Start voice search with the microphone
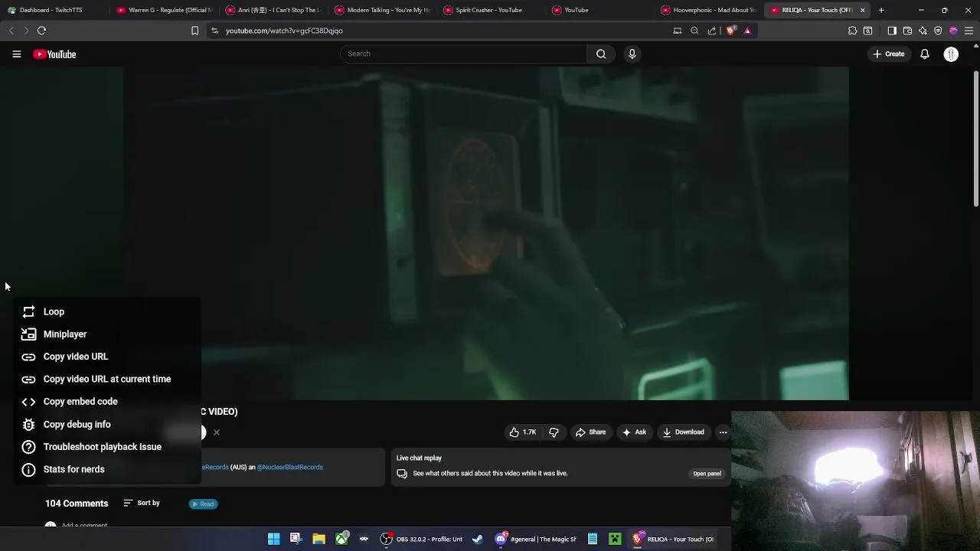 click(x=632, y=54)
